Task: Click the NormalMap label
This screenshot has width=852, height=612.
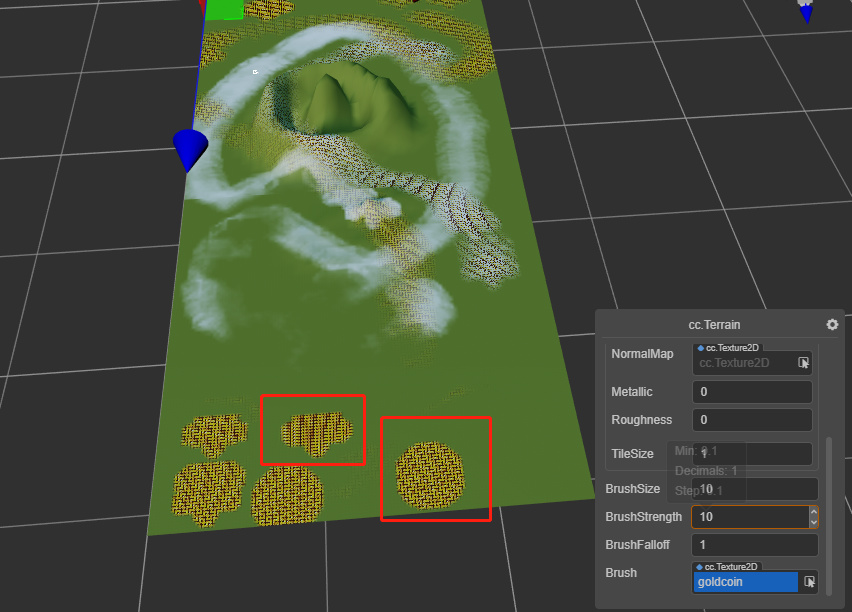Action: coord(642,354)
